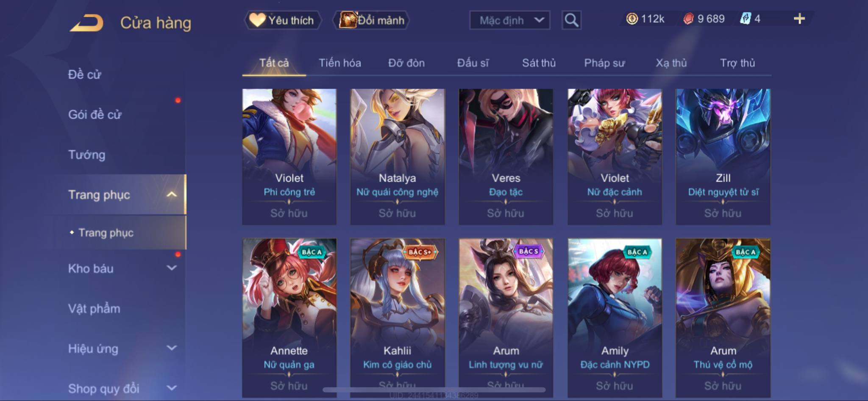The width and height of the screenshot is (868, 401).
Task: Open the Mặc định sort dropdown
Action: pyautogui.click(x=510, y=20)
